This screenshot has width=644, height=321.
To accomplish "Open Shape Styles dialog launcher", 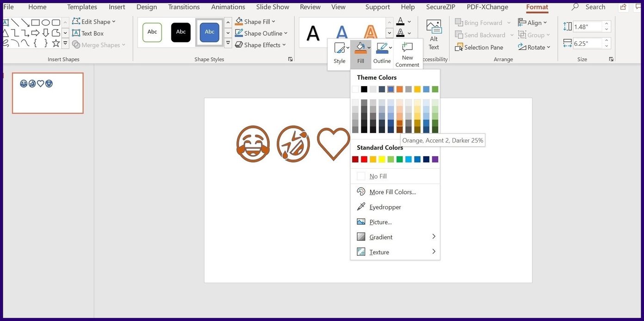I will pos(291,59).
